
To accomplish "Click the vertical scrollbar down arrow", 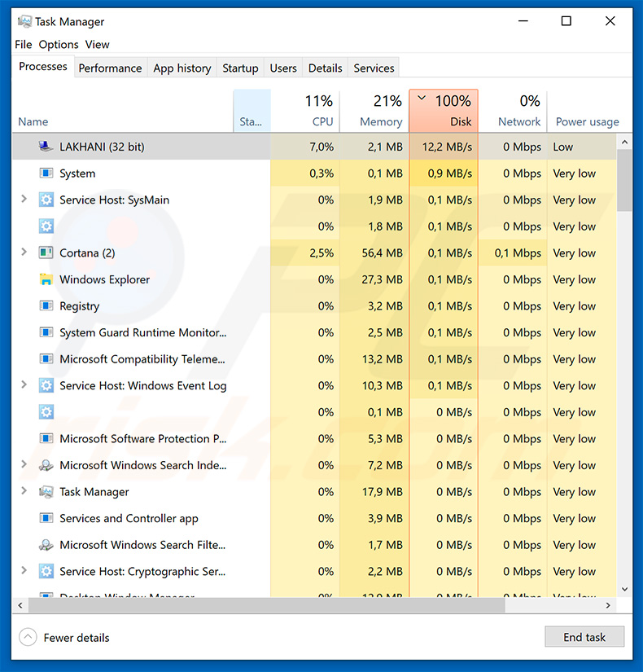I will [624, 589].
